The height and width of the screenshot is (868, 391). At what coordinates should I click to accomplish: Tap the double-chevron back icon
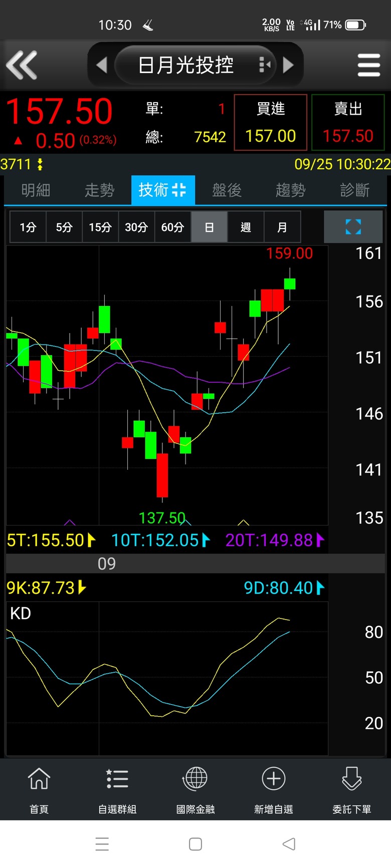point(22,65)
